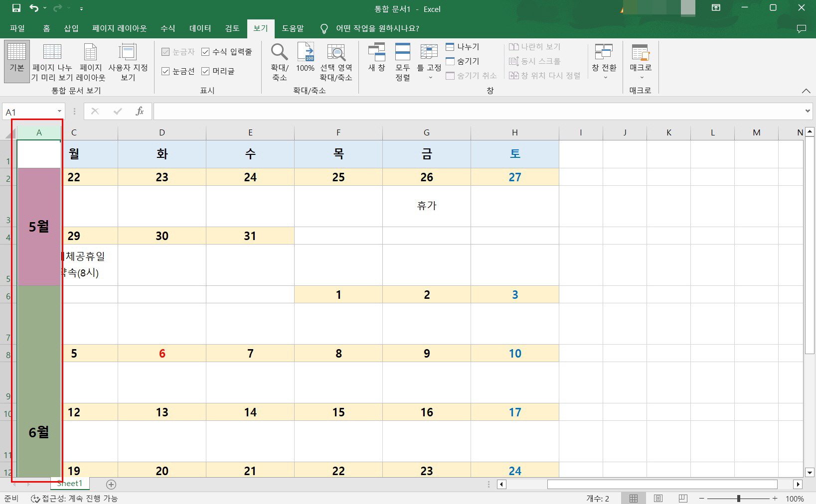Click 숨기기 취소 unhide button

(x=472, y=76)
